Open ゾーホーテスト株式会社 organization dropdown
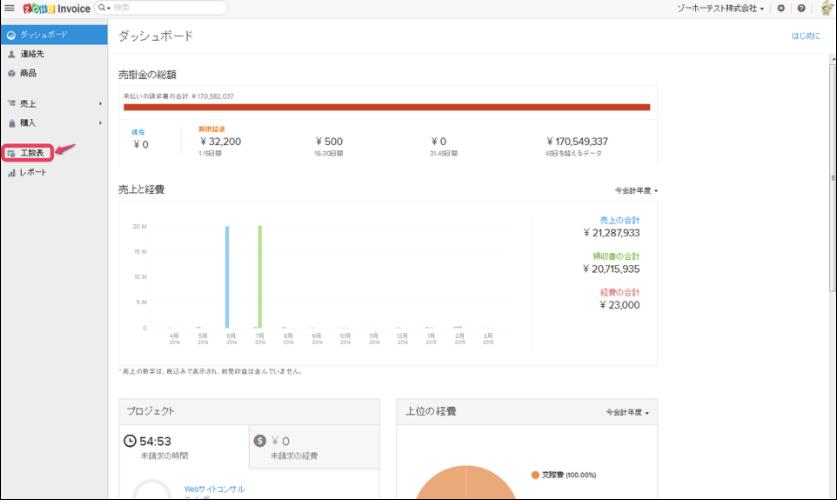Viewport: 837px width, 500px height. [x=720, y=9]
